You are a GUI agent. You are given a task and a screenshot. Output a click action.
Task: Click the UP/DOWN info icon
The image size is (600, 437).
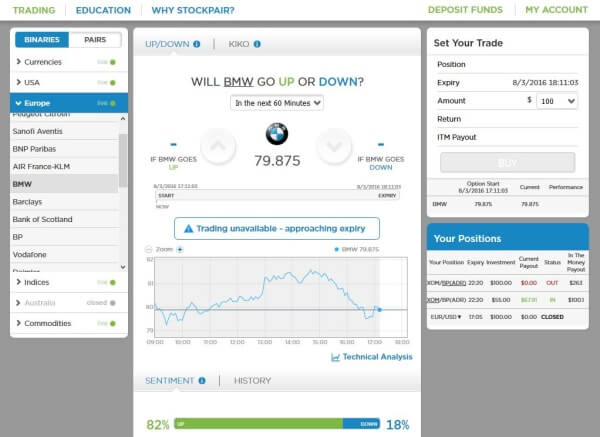[x=197, y=44]
